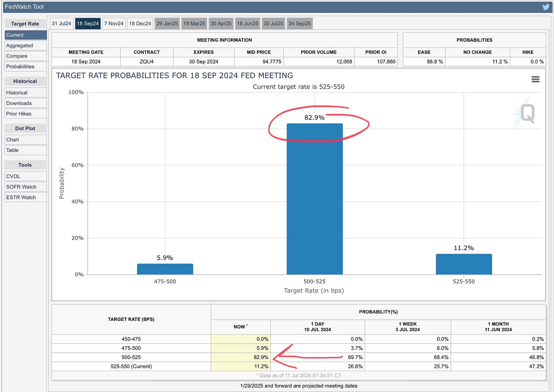Select the 31 Jul24 meeting tab

tap(62, 24)
